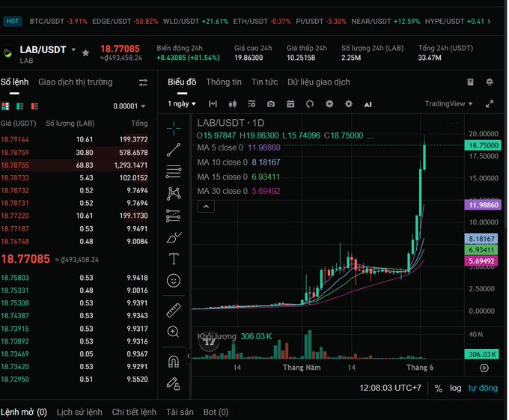Switch to Sổ lệnh tab
Image resolution: width=509 pixels, height=420 pixels.
(x=14, y=82)
